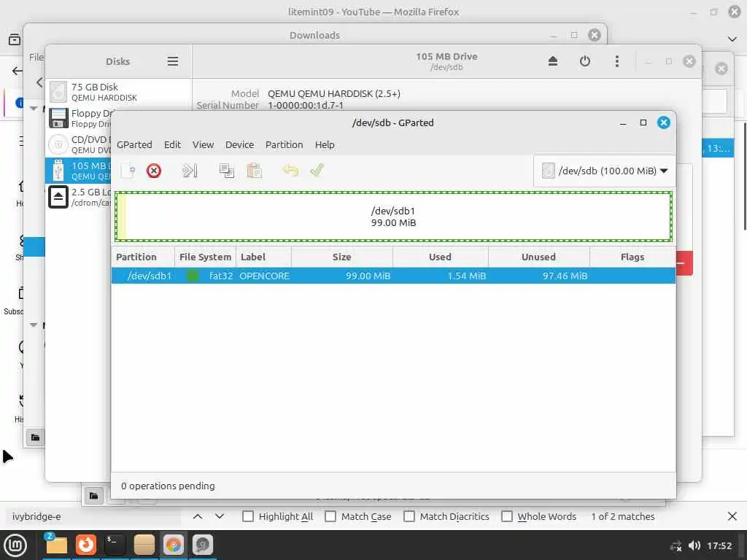Click the 17:52 clock in the panel
This screenshot has height=560, width=747.
click(719, 545)
